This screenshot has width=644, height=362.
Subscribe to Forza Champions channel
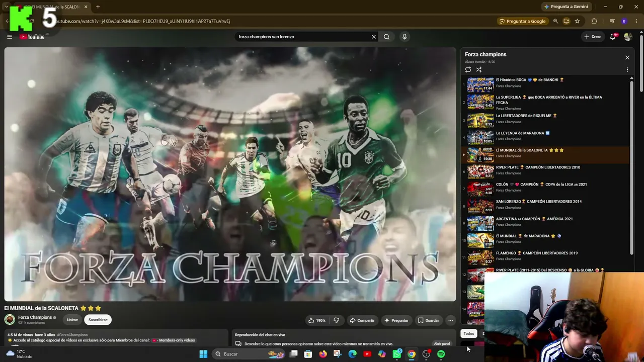point(98,320)
